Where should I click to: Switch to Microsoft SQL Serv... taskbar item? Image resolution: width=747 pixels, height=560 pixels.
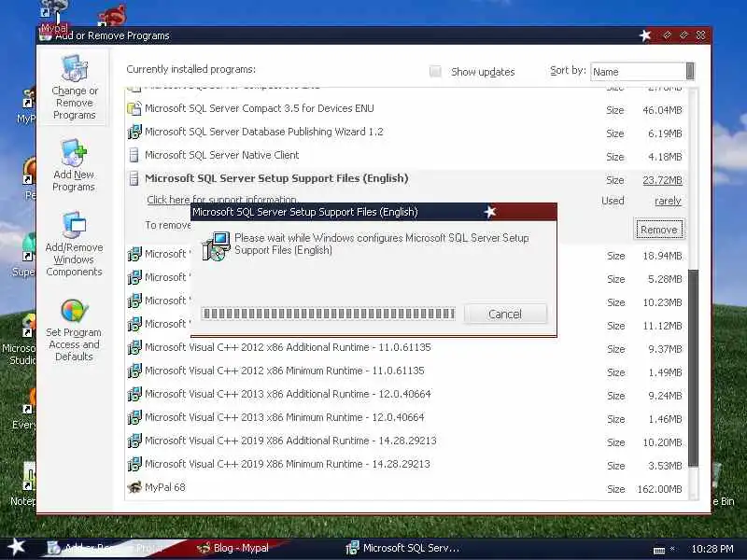coord(403,548)
